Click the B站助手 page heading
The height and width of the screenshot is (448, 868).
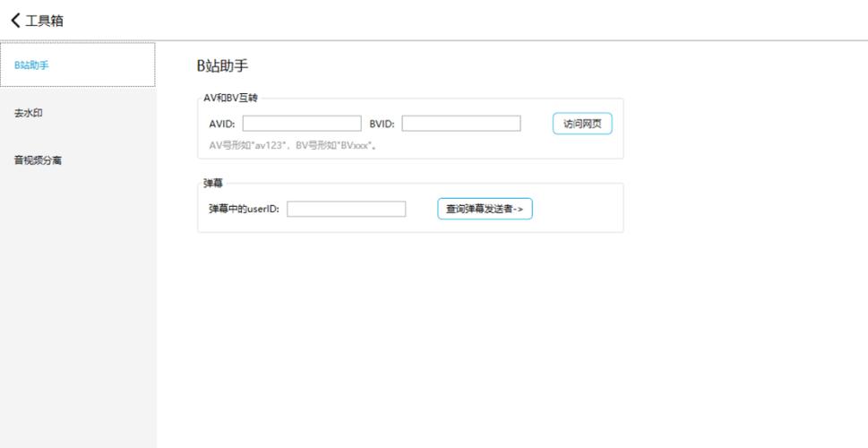tap(222, 66)
